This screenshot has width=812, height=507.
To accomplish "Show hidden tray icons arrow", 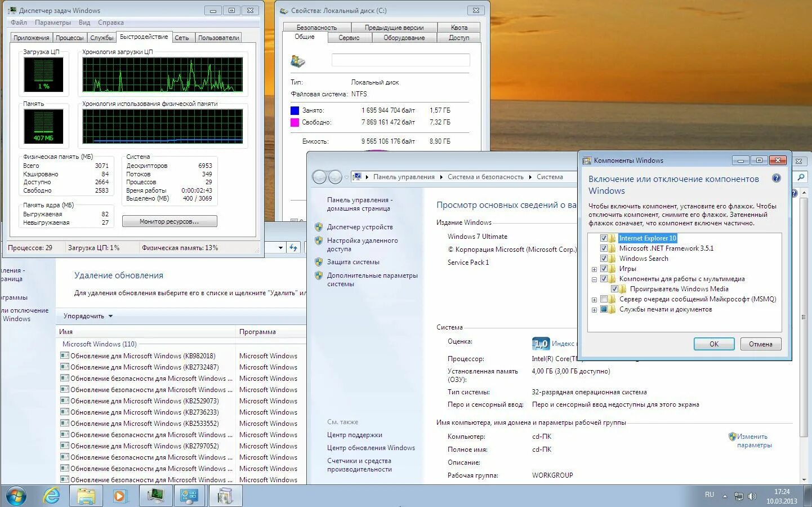I will pyautogui.click(x=725, y=496).
